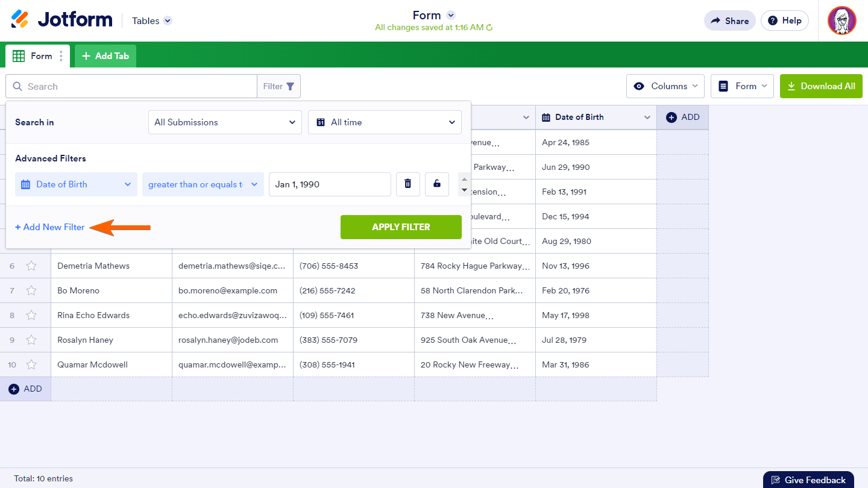Click the Jotform logo
868x488 pixels.
(x=61, y=20)
